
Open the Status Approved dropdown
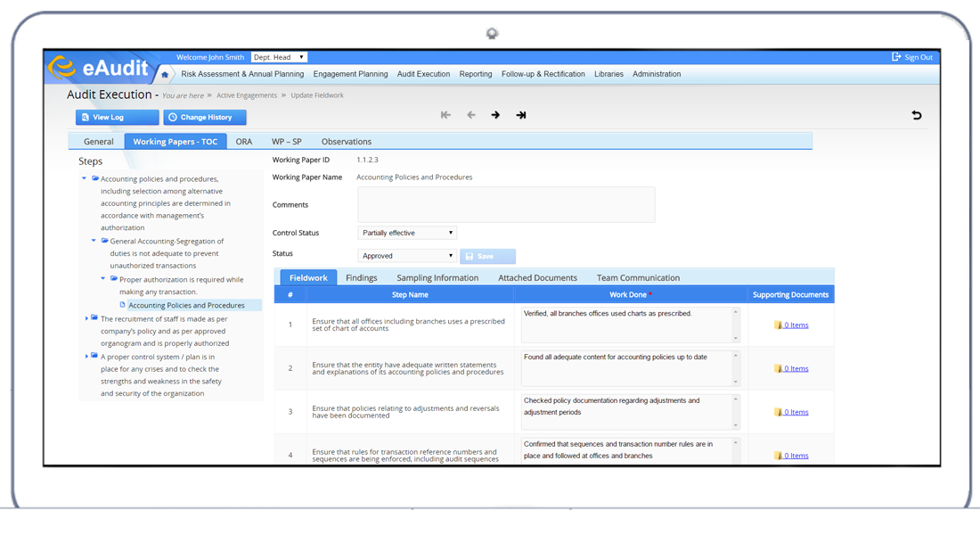click(407, 256)
